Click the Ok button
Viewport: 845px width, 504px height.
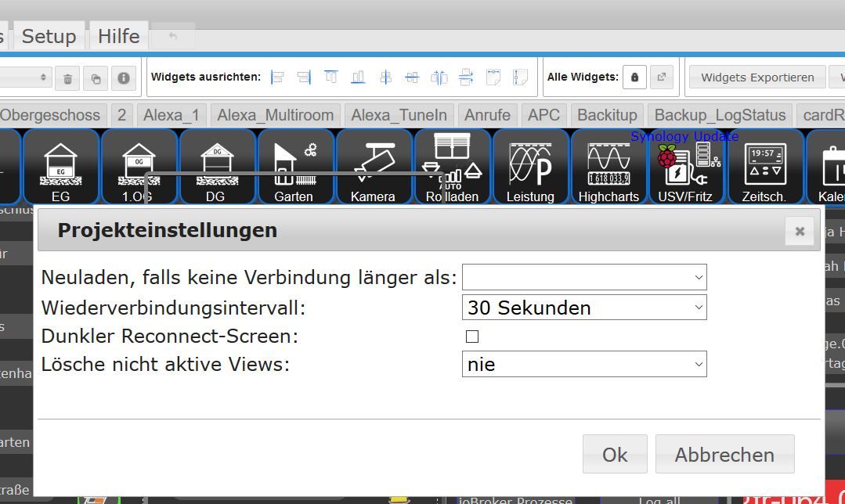click(615, 455)
